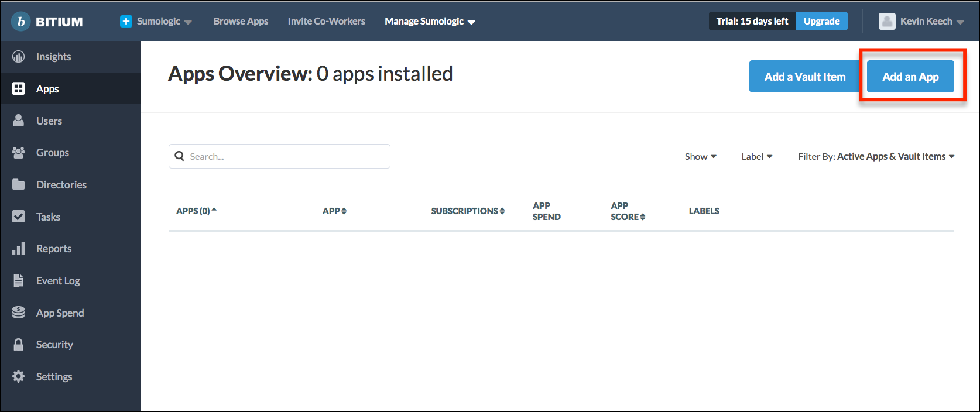Click the Insights pie chart icon
This screenshot has height=412, width=980.
(x=19, y=57)
